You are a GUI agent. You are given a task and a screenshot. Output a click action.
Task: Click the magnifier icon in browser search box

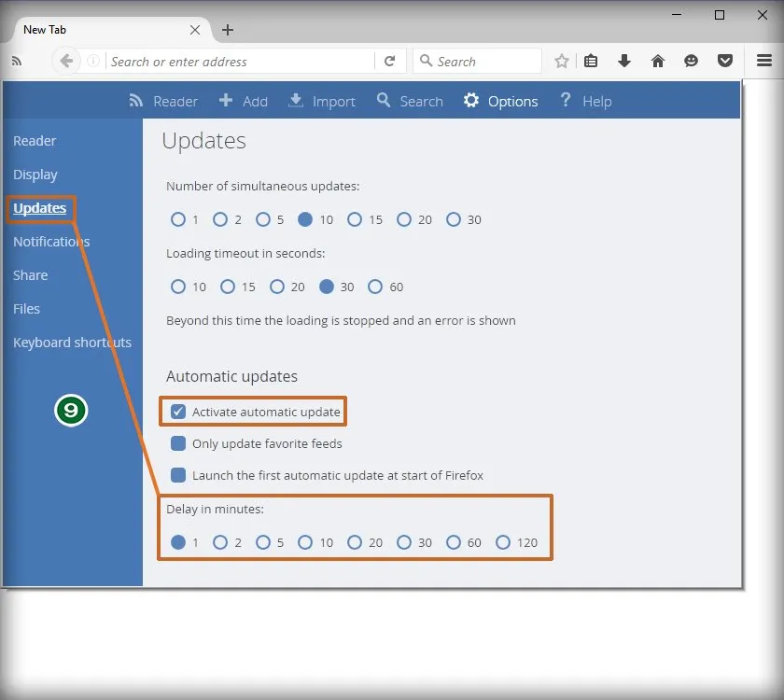coord(426,61)
